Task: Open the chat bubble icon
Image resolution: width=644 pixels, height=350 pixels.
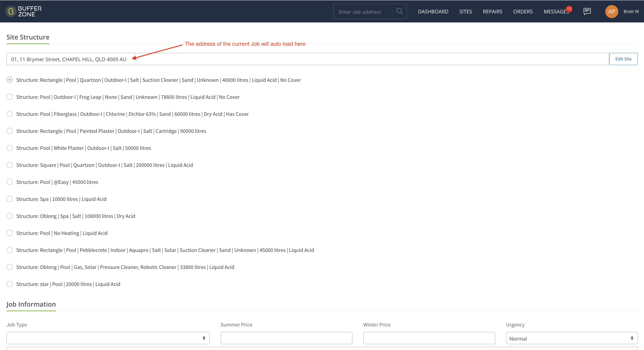Action: click(587, 11)
